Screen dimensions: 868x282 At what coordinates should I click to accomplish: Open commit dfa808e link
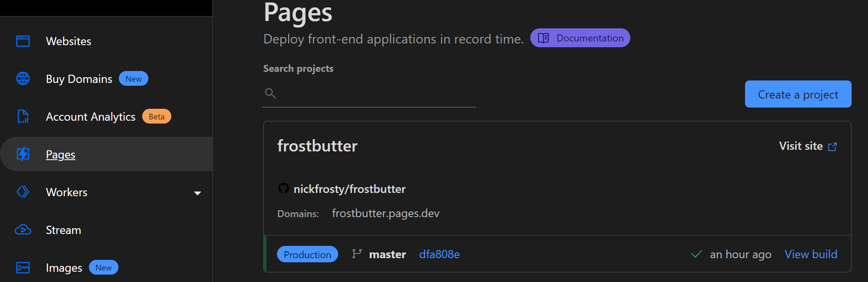439,254
